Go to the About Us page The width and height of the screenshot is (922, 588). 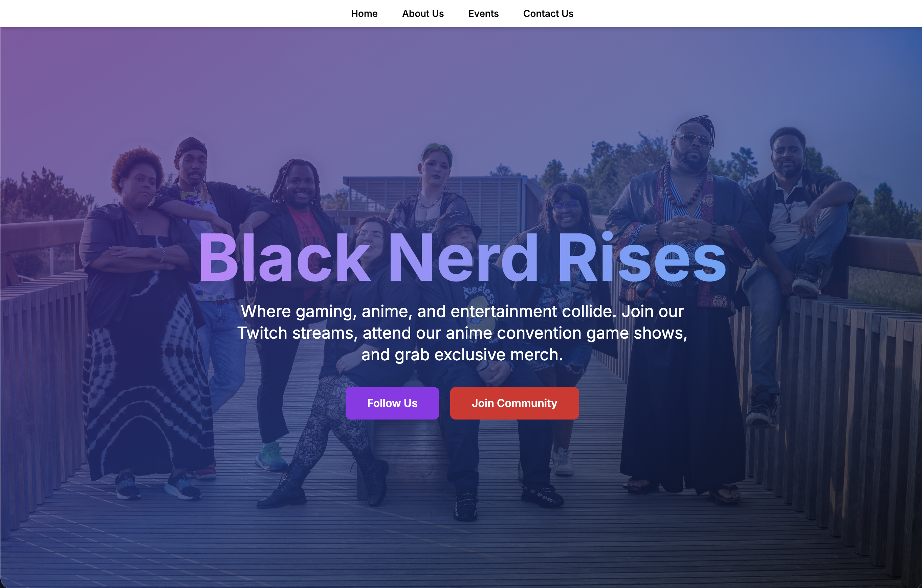(x=423, y=14)
